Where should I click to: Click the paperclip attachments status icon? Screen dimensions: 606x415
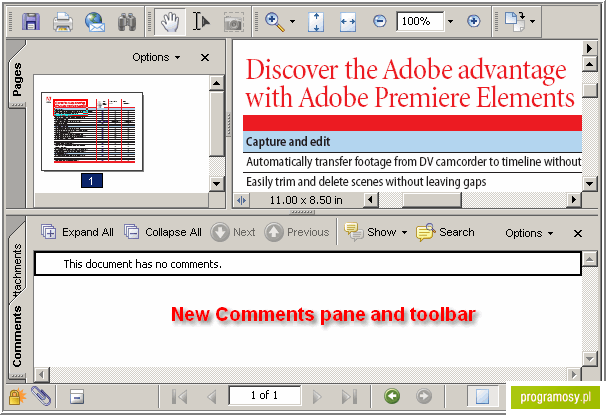coord(41,396)
